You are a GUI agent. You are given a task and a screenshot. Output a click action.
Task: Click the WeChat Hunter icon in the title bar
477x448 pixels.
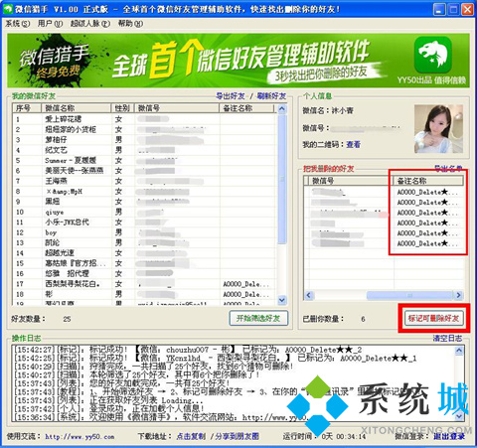tap(7, 9)
